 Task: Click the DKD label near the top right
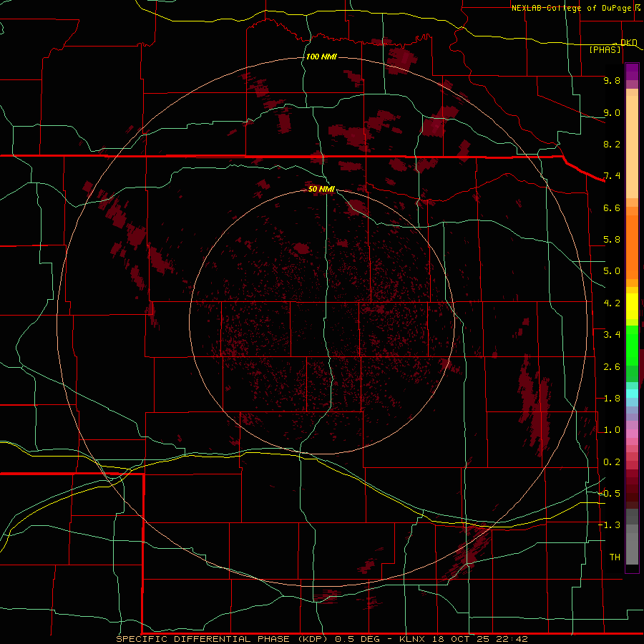[x=628, y=42]
